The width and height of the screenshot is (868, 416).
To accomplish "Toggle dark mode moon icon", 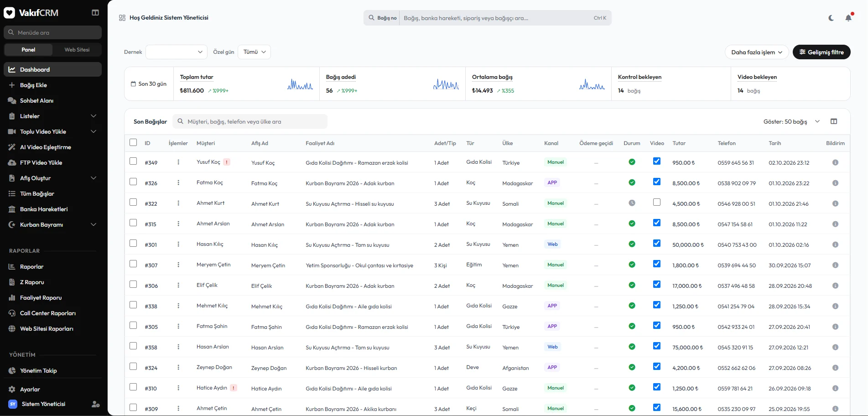I will 831,18.
